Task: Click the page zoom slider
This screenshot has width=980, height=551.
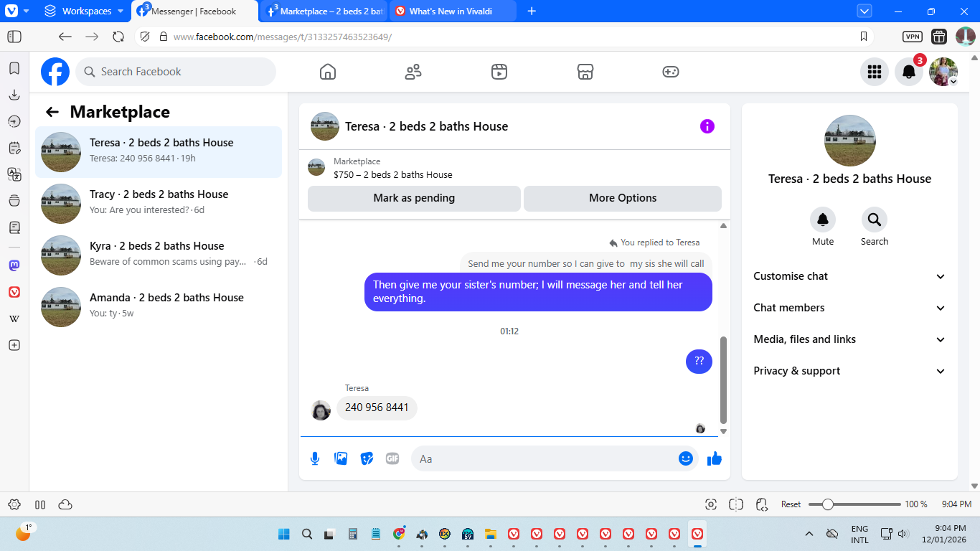Action: 854,504
